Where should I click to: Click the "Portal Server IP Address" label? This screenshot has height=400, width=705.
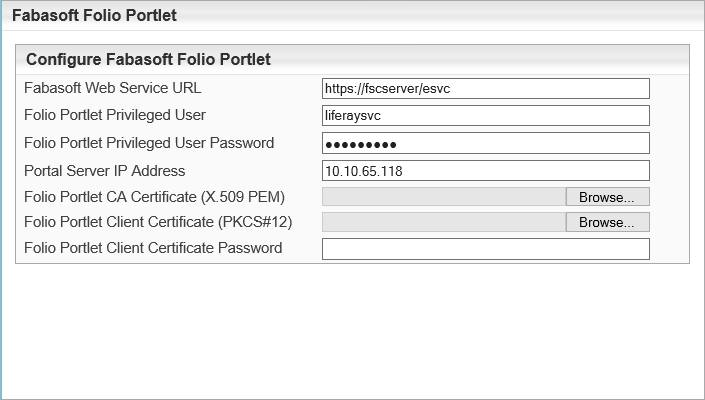pyautogui.click(x=104, y=171)
